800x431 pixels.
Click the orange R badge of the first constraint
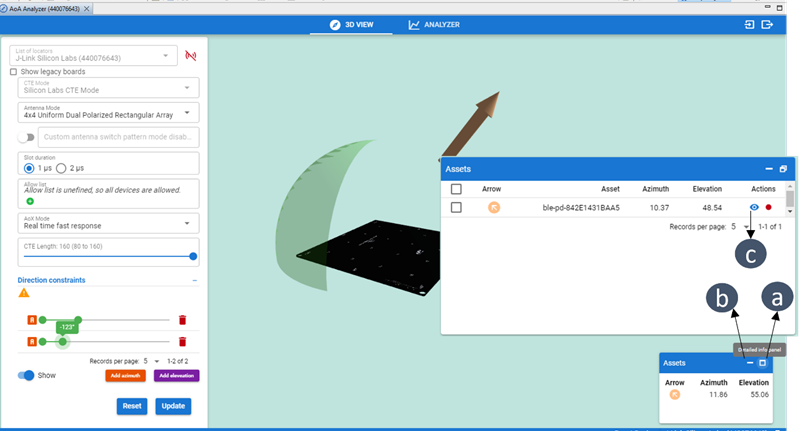32,320
